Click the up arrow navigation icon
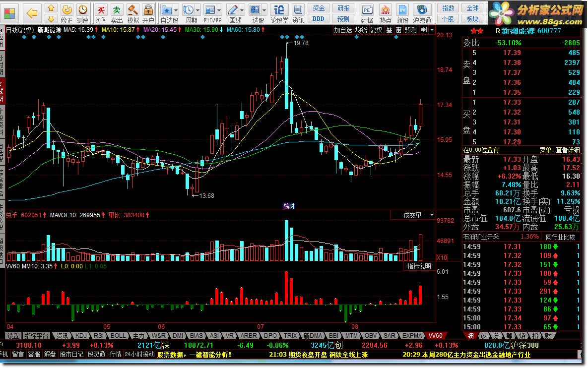 [x=51, y=8]
